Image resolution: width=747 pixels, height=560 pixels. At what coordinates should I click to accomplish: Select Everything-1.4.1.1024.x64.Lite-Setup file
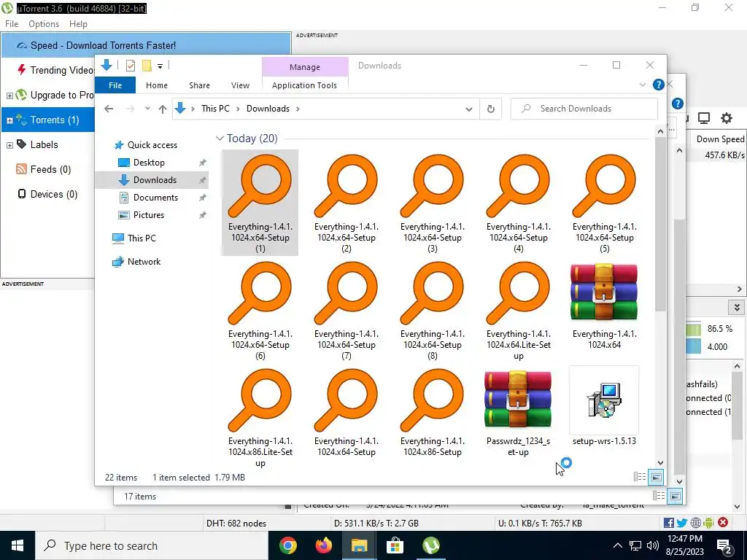[x=519, y=311]
